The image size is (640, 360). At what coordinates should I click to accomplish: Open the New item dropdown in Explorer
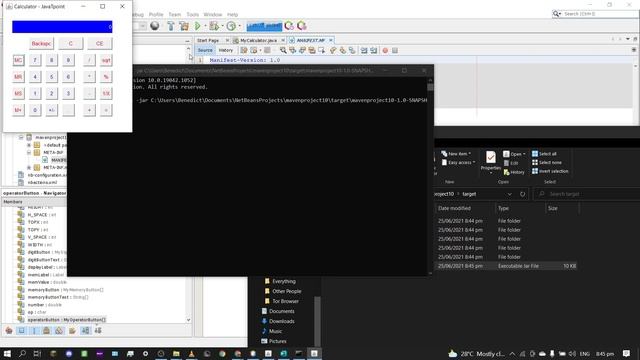point(456,154)
